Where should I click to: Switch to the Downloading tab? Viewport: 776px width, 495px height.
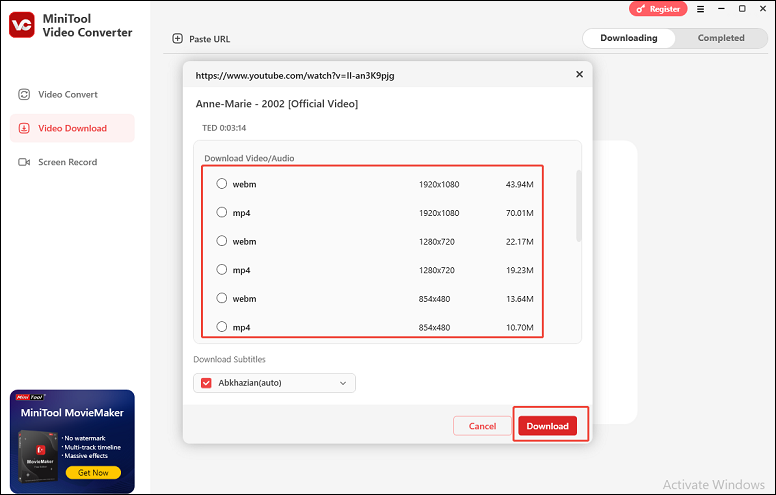point(629,38)
